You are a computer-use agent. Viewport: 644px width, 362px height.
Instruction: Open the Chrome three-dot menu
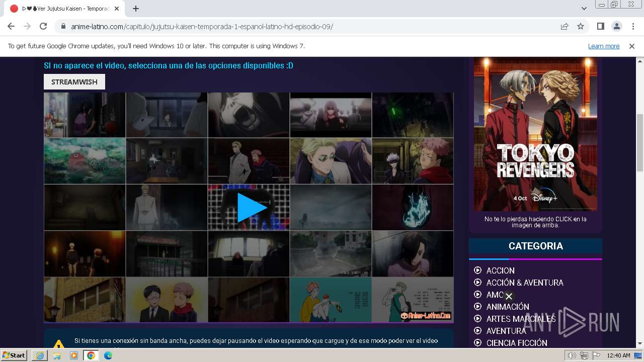632,26
